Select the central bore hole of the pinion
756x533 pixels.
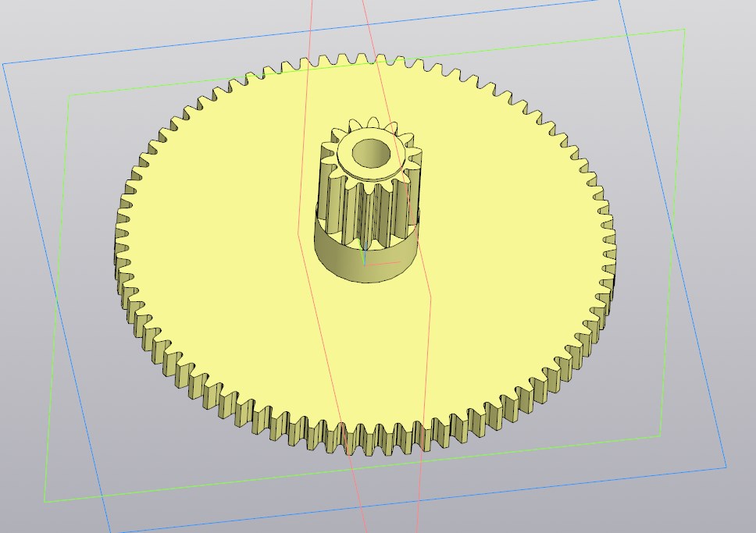pos(371,154)
